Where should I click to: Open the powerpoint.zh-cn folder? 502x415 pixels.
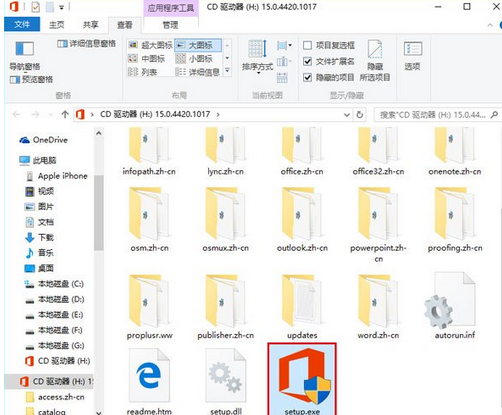coord(378,225)
